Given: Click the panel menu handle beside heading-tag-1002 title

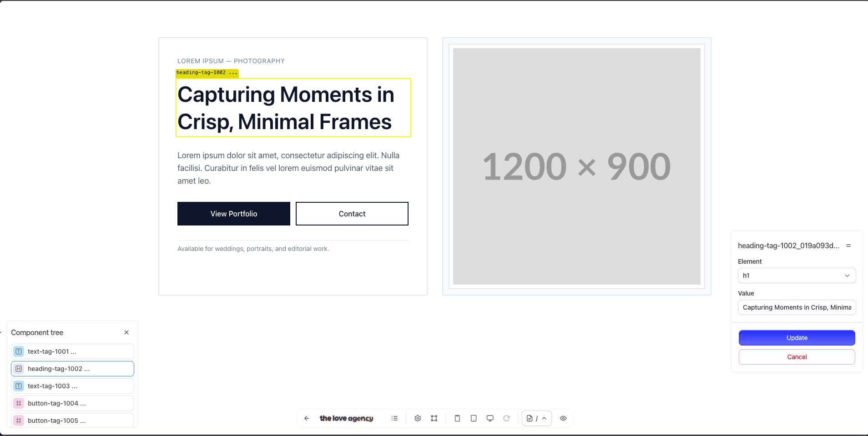Looking at the screenshot, I should (x=848, y=246).
